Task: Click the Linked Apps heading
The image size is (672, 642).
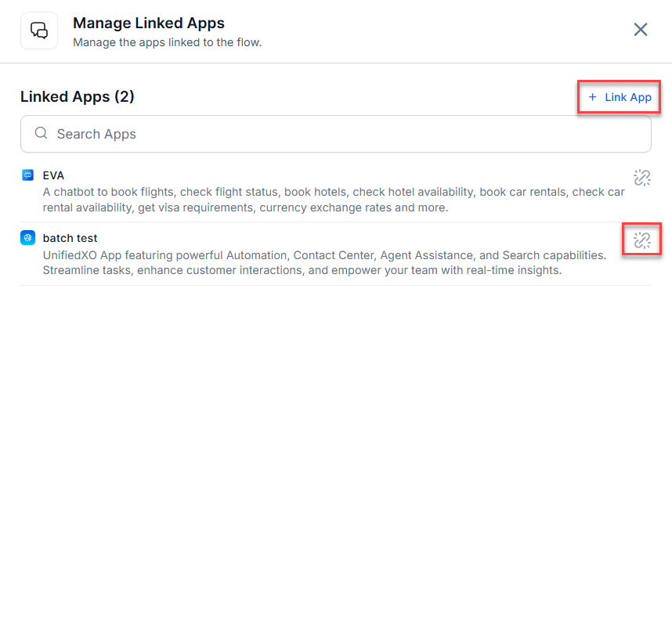Action: (x=65, y=96)
